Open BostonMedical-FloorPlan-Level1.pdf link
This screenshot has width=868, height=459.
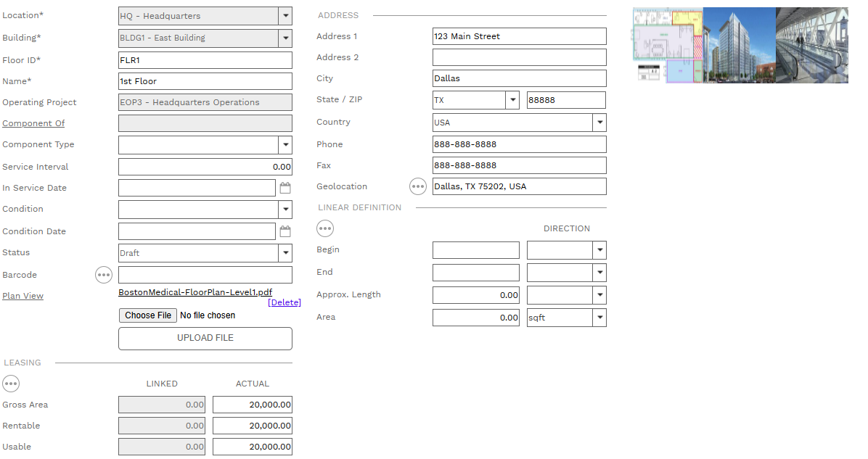[x=195, y=292]
